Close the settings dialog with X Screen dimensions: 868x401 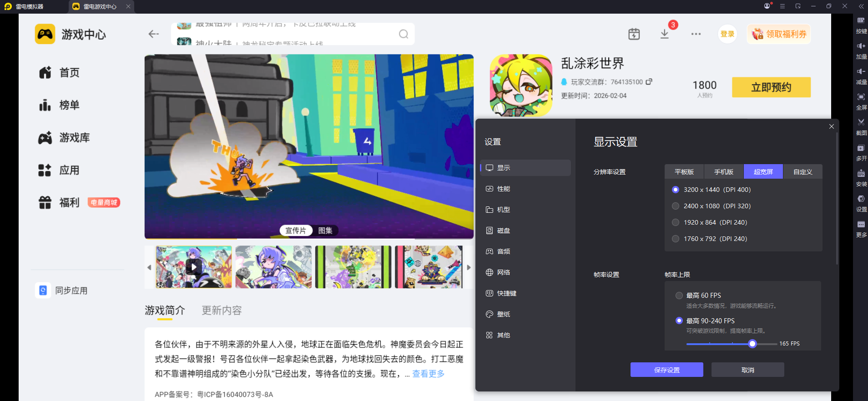[x=832, y=126]
